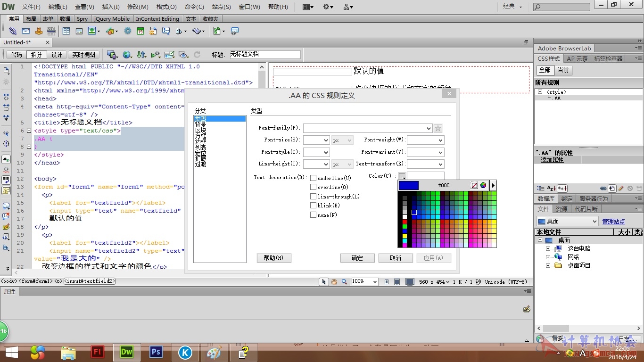644x362 pixels.
Task: Insert a Div tag icon
Action: tap(78, 31)
